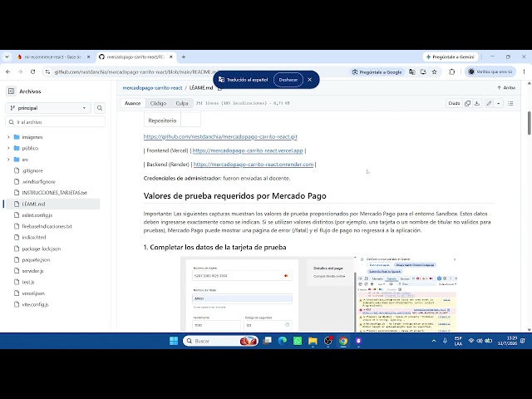Viewport: 532px width, 399px height.
Task: Select the mercadopago-carrito-react browser tab
Action: (135, 57)
